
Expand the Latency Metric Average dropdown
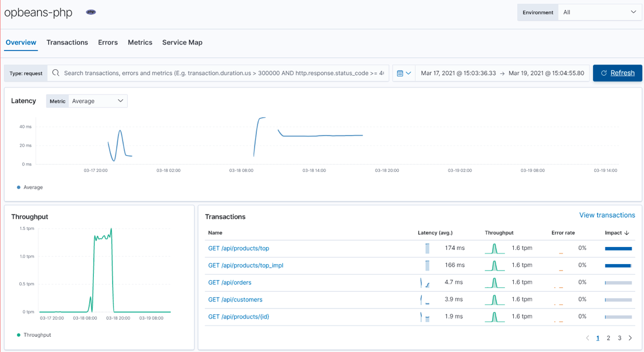point(97,101)
